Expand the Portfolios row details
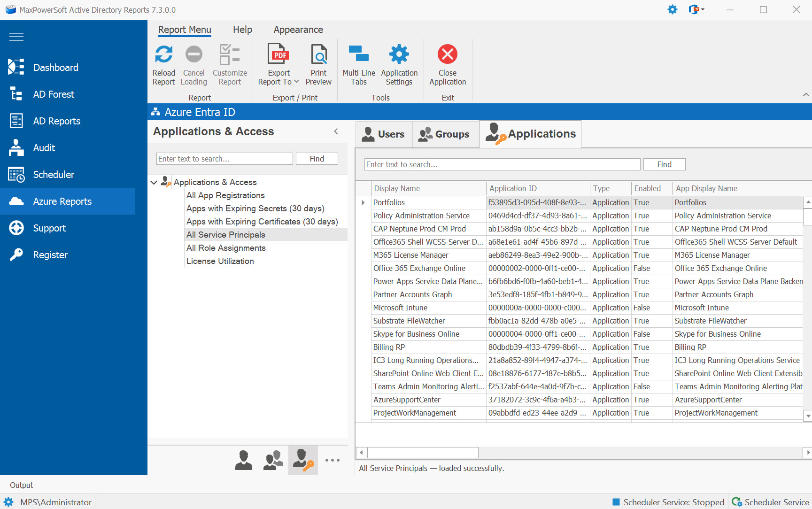Image resolution: width=812 pixels, height=509 pixels. [x=363, y=202]
